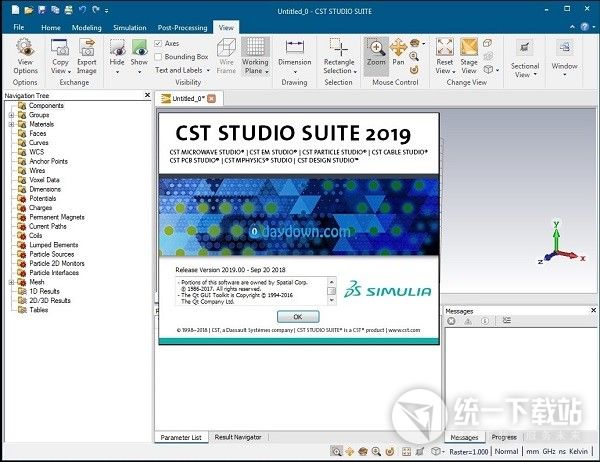Viewport: 600px width, 462px height.
Task: Select Lumped Elements in the Navigation Tree
Action: (54, 245)
